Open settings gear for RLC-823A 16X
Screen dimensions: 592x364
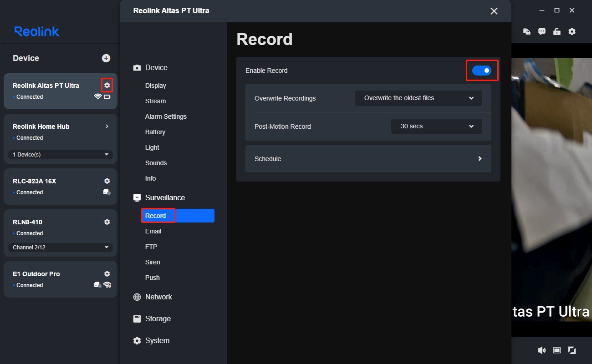click(107, 181)
